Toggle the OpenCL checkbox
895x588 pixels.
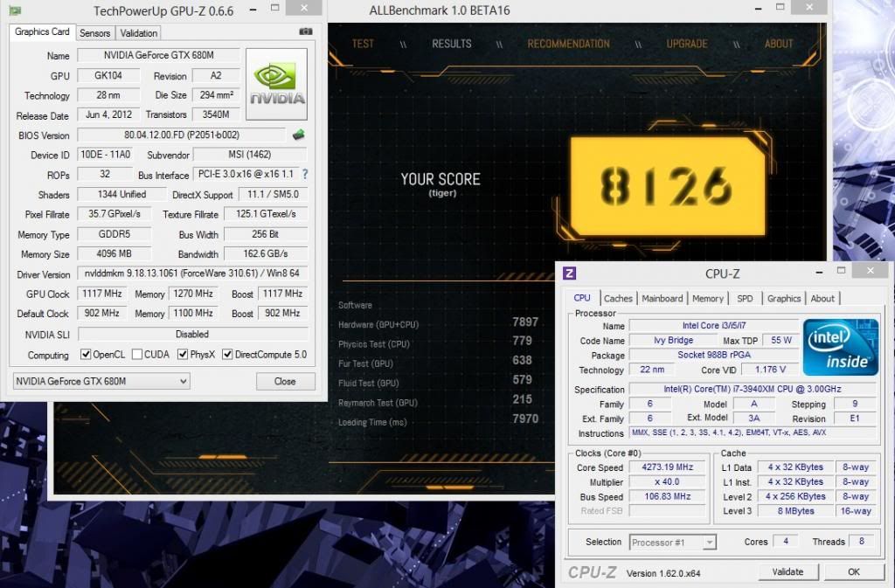pos(86,355)
